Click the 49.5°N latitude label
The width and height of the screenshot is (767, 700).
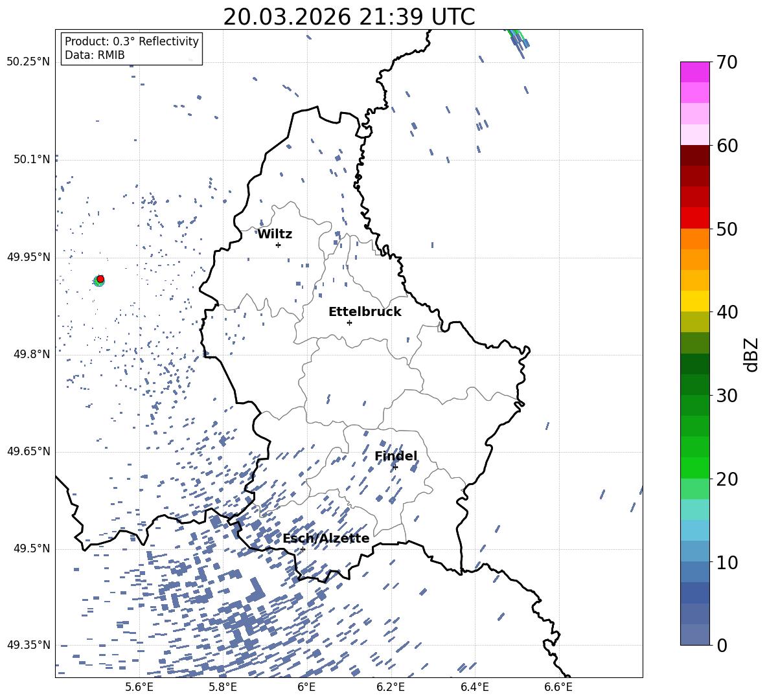click(31, 548)
